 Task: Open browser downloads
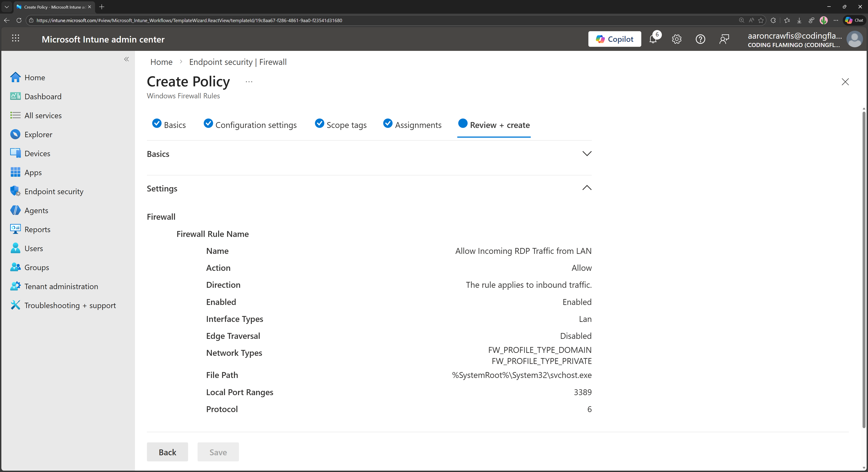click(799, 20)
